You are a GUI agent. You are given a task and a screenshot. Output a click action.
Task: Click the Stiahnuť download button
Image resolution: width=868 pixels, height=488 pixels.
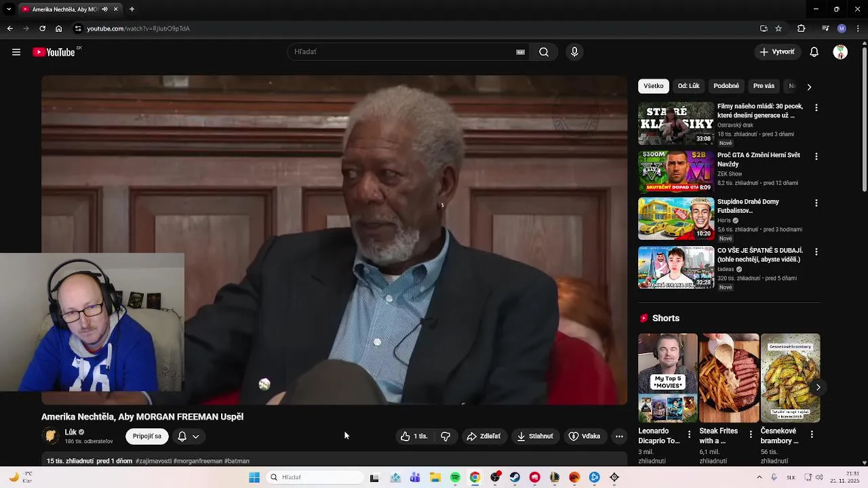tap(535, 436)
